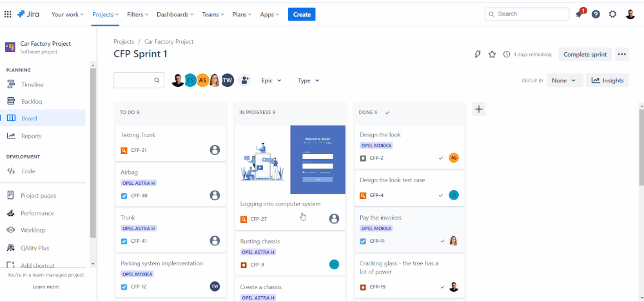644x302 pixels.
Task: Click the Jira logo
Action: [28, 14]
